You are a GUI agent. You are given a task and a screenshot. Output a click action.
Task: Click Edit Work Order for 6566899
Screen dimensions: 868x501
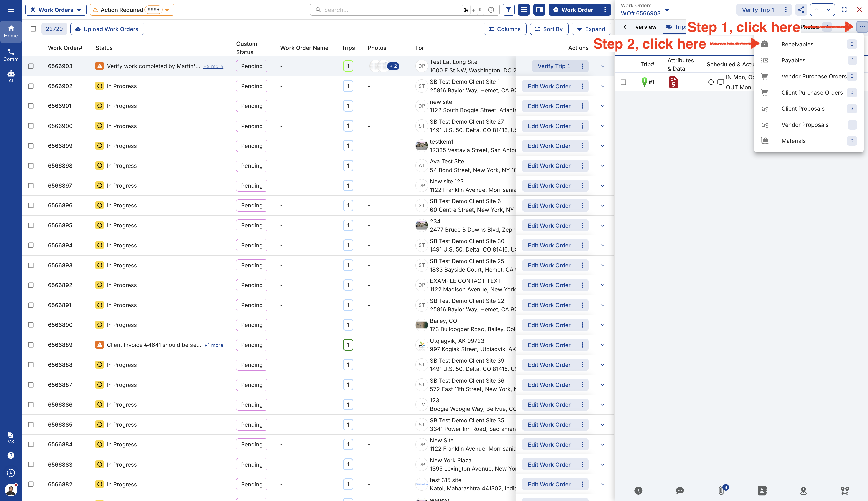click(549, 146)
